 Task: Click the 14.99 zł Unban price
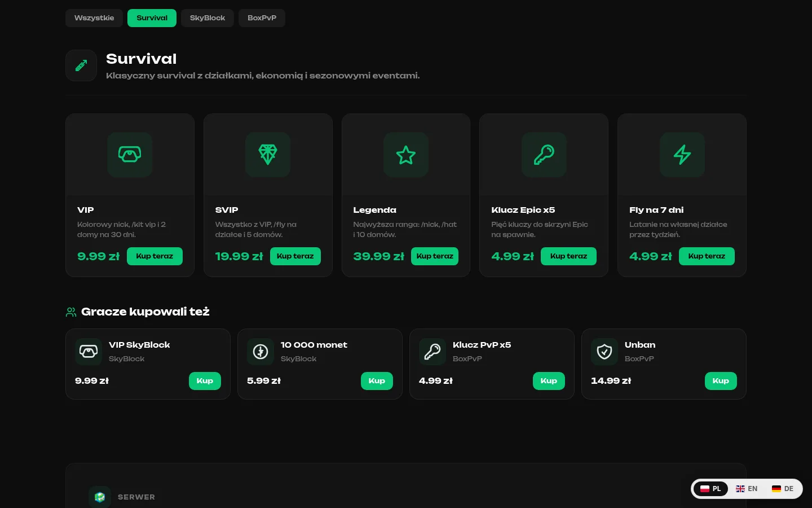(611, 381)
